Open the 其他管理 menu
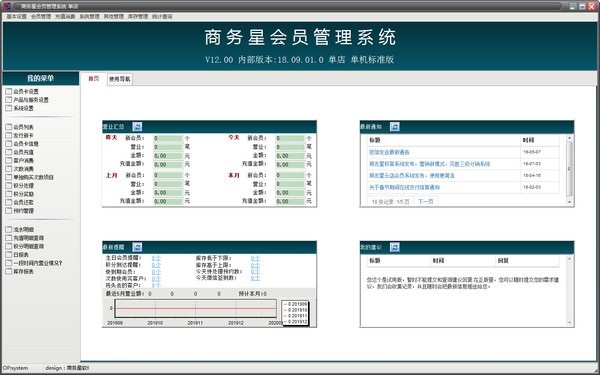 tap(114, 16)
